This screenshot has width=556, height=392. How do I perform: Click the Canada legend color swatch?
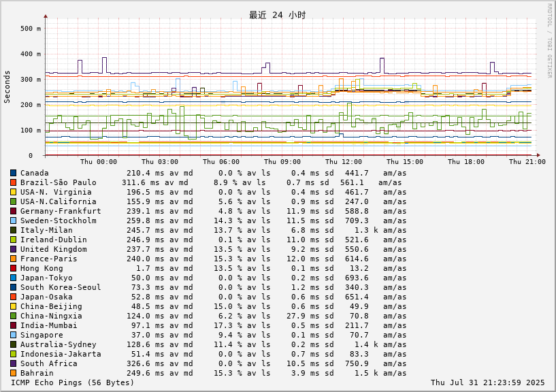pos(14,173)
